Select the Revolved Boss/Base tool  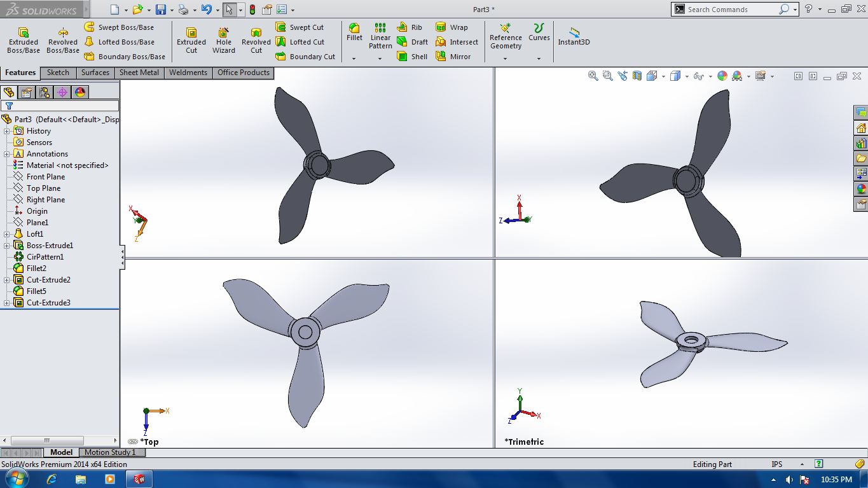(x=63, y=40)
